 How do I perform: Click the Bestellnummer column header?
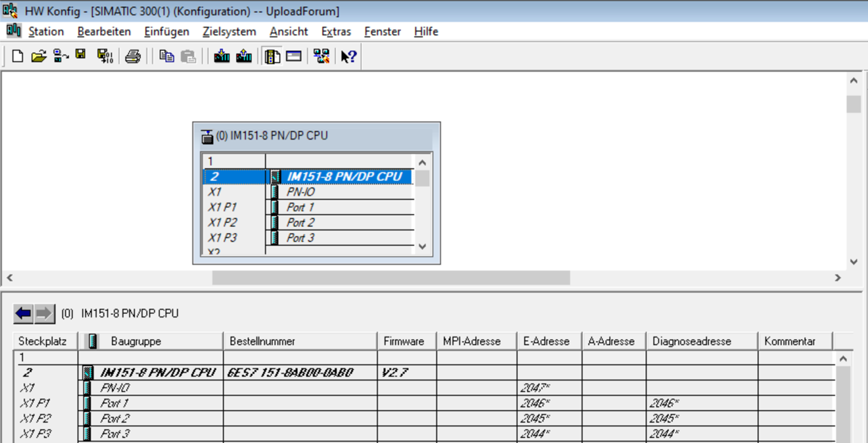pos(263,341)
